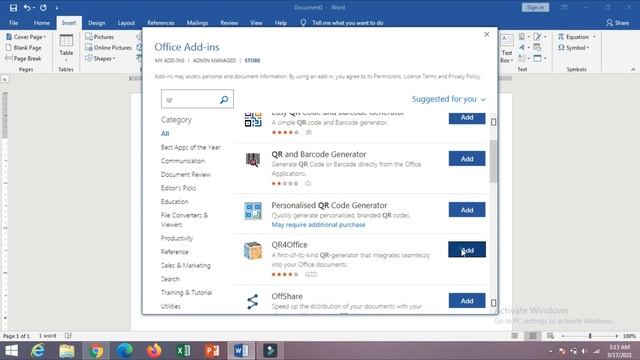Image resolution: width=640 pixels, height=360 pixels.
Task: Select the Communication category
Action: point(183,161)
